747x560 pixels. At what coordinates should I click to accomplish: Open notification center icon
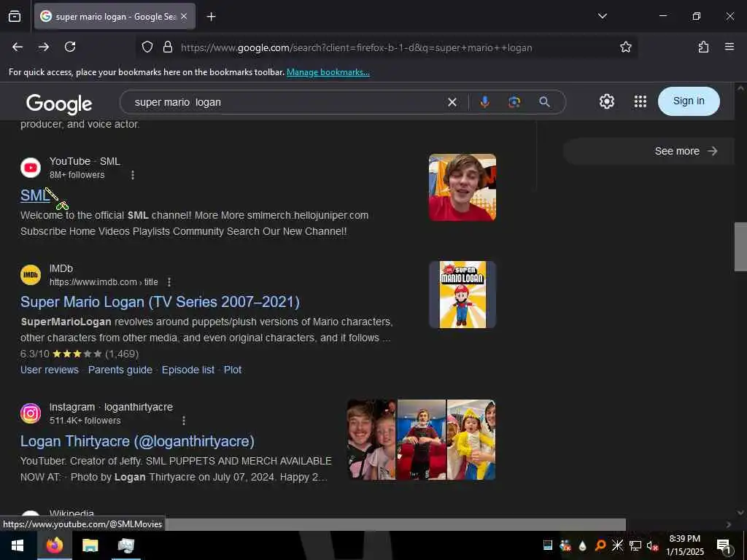click(724, 545)
